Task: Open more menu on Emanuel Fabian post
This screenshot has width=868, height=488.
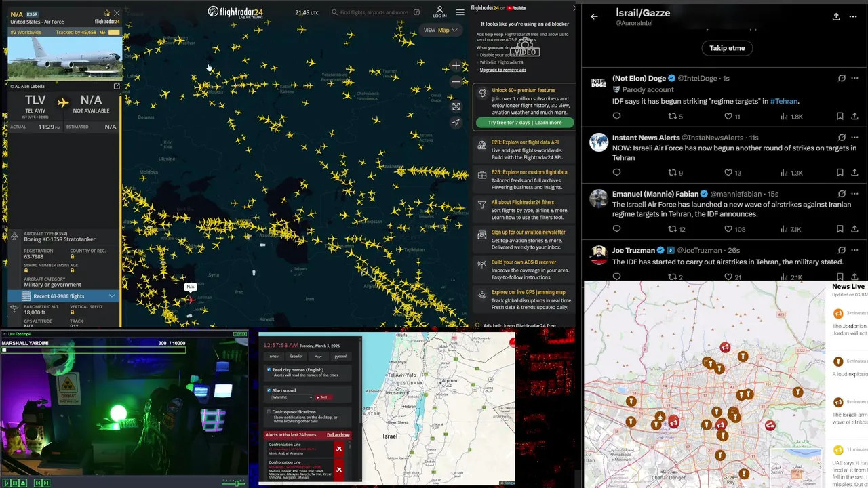Action: 854,194
